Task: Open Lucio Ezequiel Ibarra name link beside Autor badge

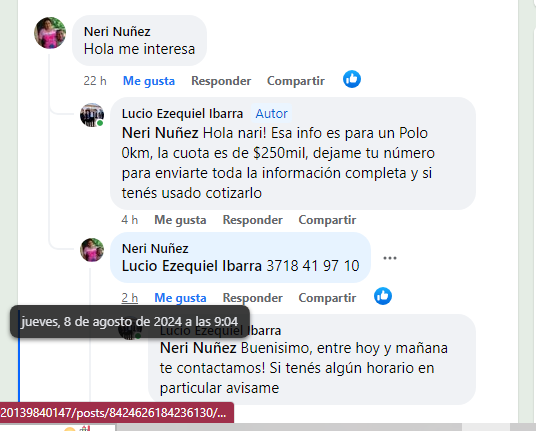Action: [x=182, y=113]
